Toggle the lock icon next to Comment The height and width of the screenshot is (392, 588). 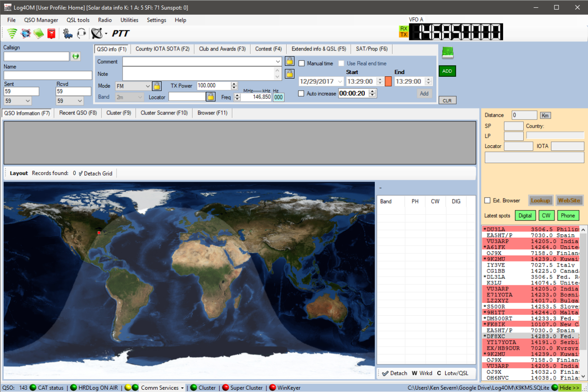(x=289, y=61)
